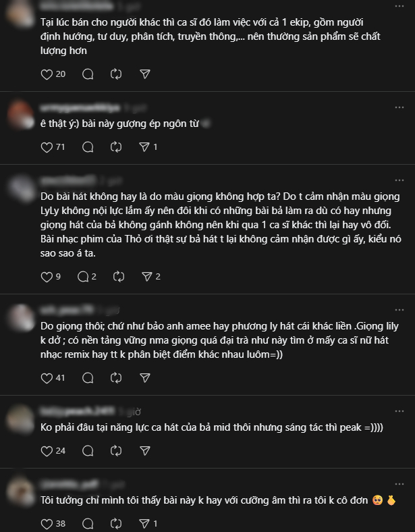Heart the comment with 9 likes
The height and width of the screenshot is (532, 415).
click(47, 276)
